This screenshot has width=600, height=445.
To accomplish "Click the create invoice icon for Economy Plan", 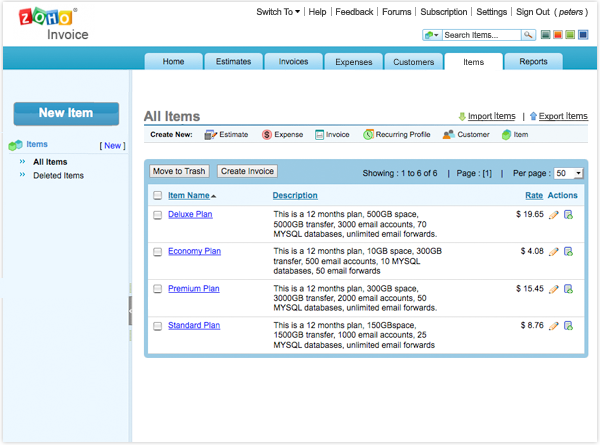I will [x=569, y=252].
